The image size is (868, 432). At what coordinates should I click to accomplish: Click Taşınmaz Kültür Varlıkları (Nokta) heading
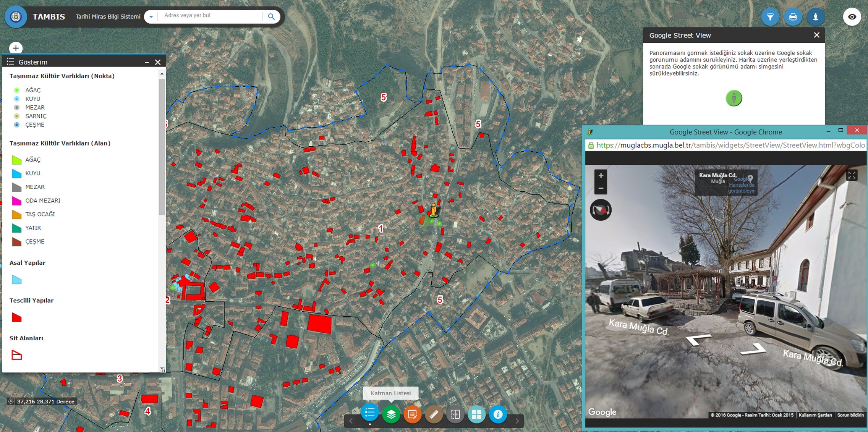(x=62, y=76)
